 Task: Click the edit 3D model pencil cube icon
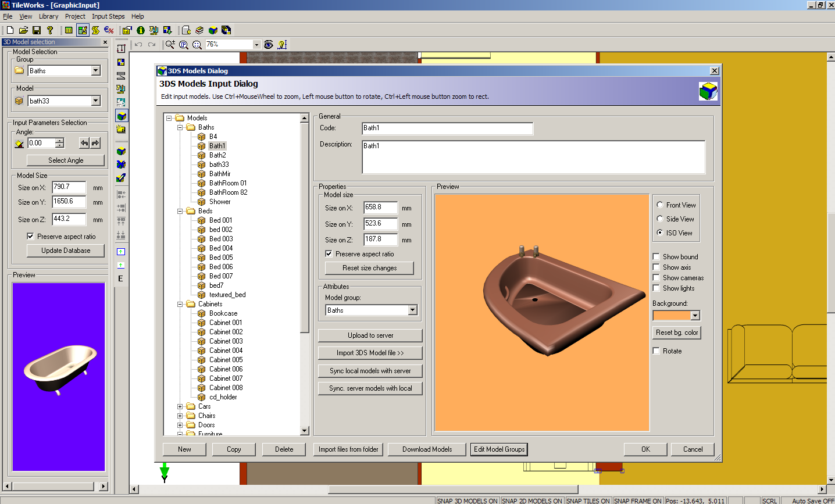[121, 178]
